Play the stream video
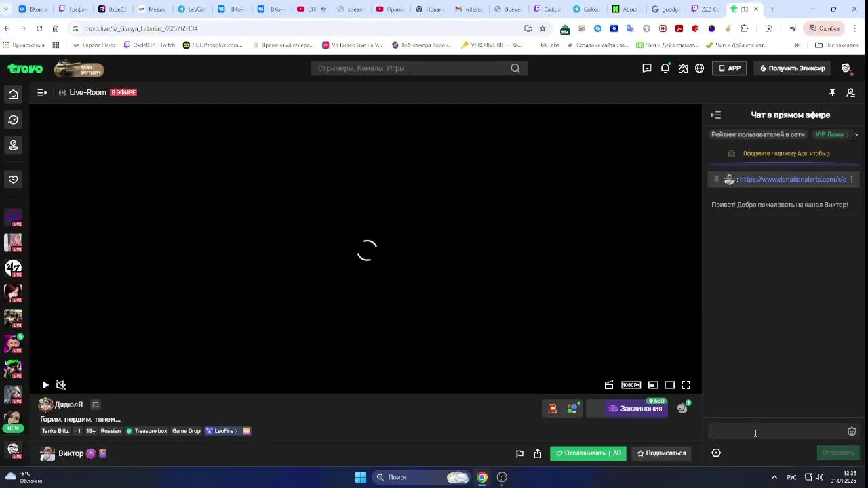Screen dimensions: 868x488 pos(45,385)
